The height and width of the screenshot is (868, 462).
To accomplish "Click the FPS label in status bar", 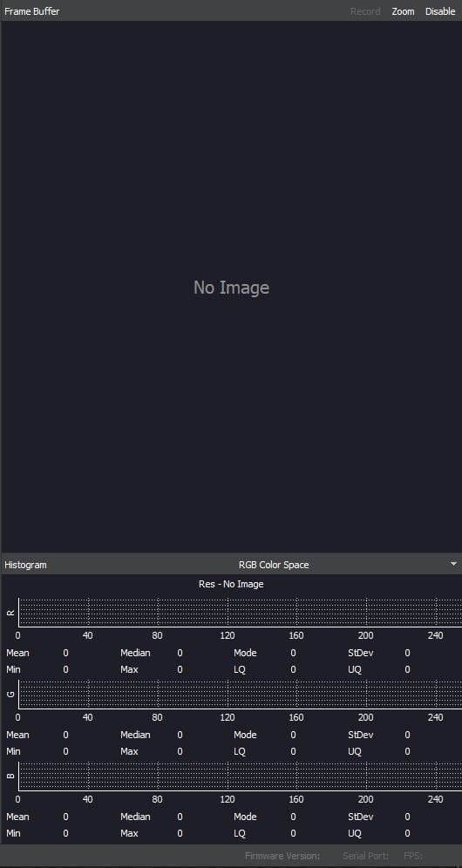I will pos(413,856).
